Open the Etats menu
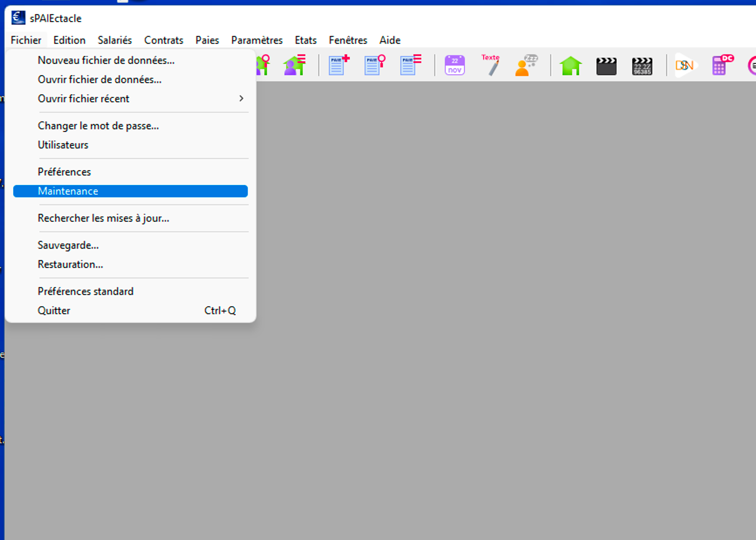756x540 pixels. 306,40
